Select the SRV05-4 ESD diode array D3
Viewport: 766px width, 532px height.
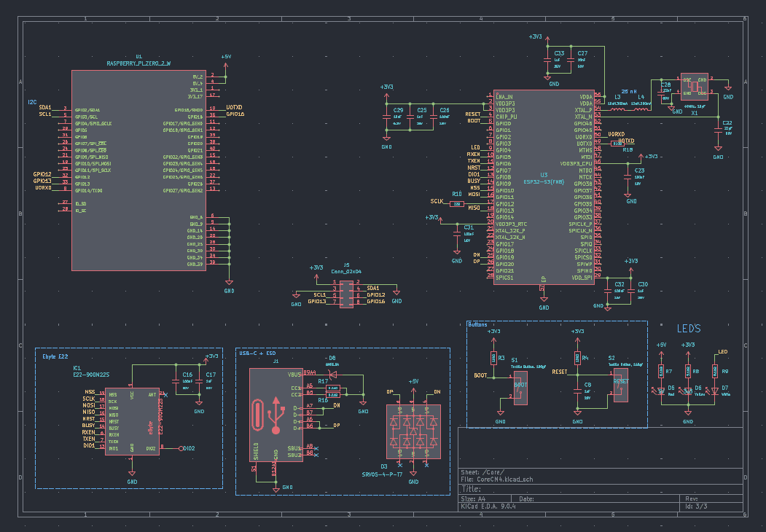click(x=413, y=431)
